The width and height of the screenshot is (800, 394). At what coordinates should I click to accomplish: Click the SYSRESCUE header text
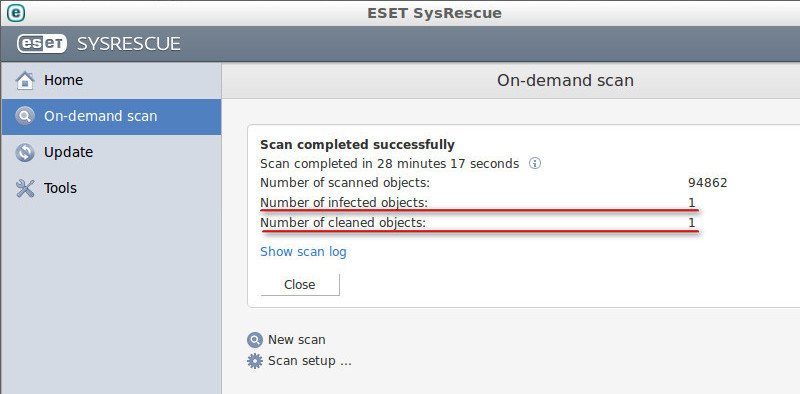(x=129, y=44)
